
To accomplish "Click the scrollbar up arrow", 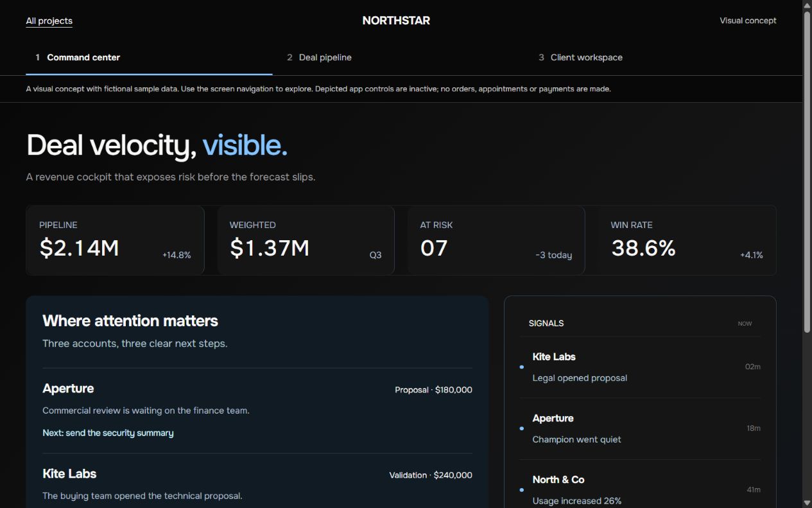I will (807, 5).
